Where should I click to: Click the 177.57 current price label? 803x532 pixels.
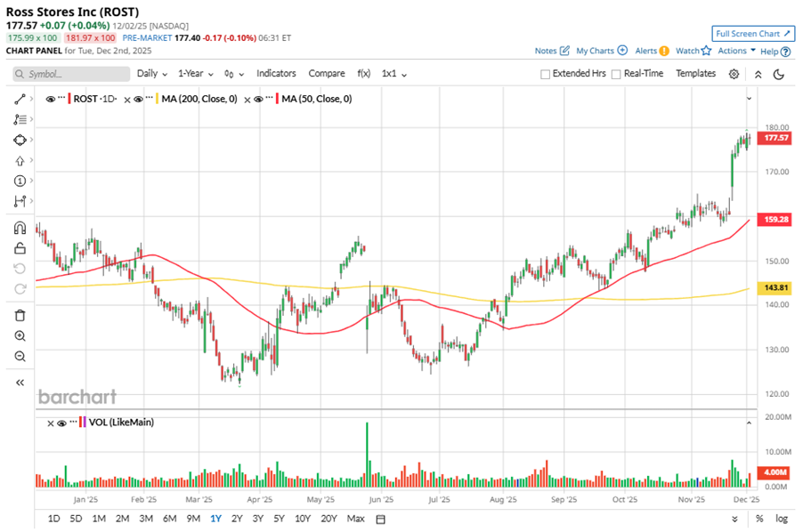[775, 138]
